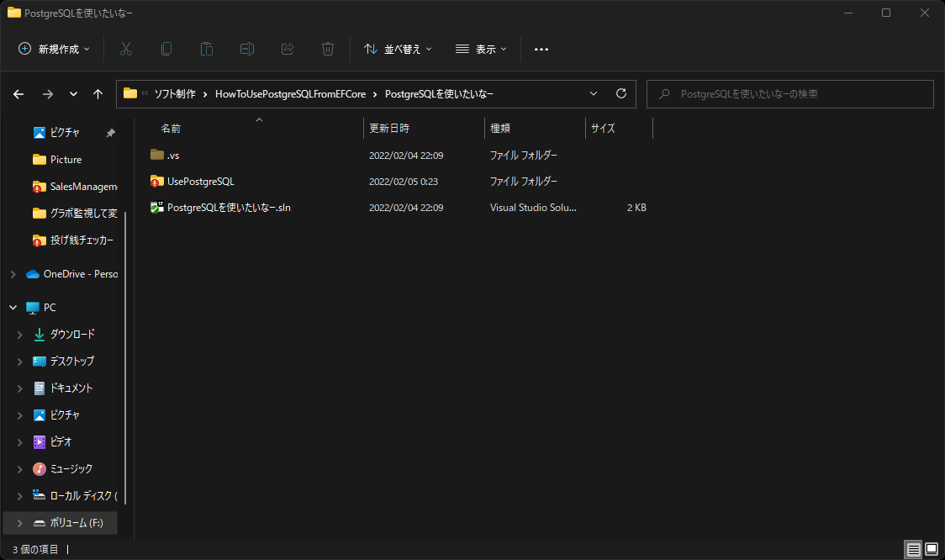Refresh the current folder view
Viewport: 945px width, 560px height.
click(621, 93)
